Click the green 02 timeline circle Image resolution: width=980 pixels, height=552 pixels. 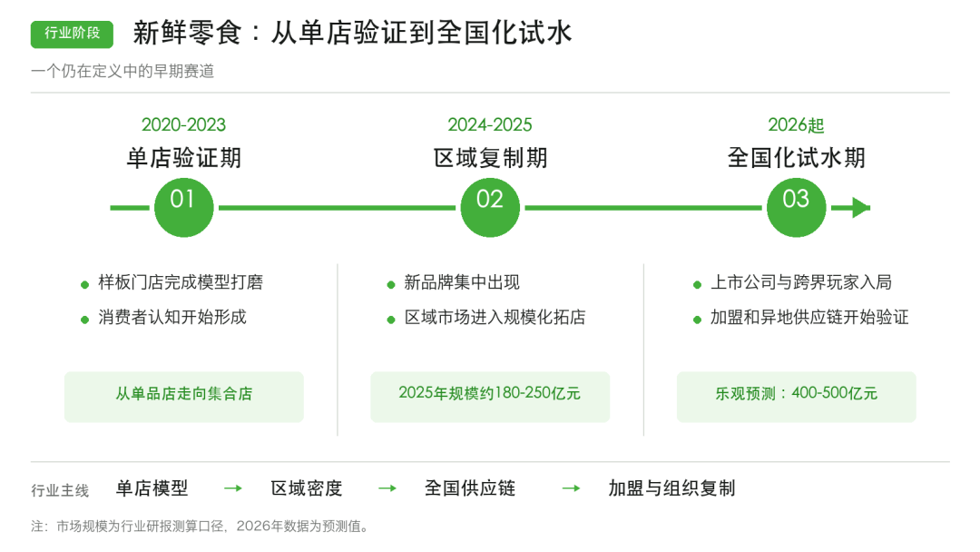490,208
